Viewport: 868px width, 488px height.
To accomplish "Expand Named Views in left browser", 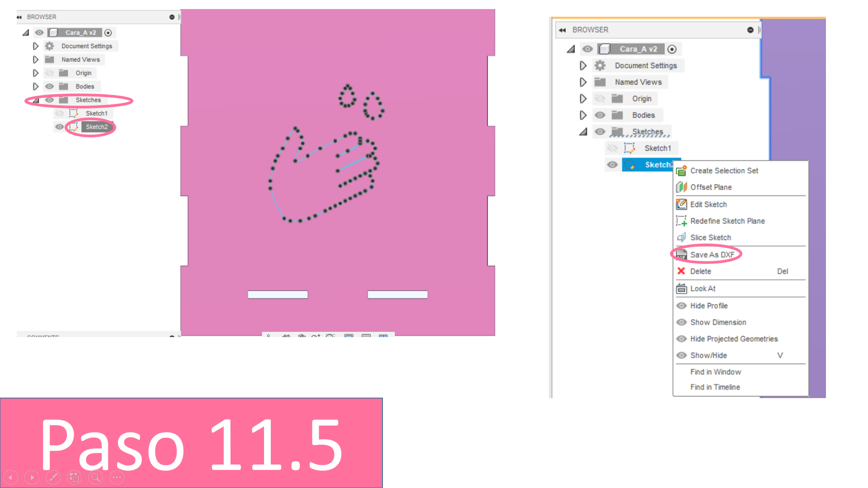I will (36, 60).
